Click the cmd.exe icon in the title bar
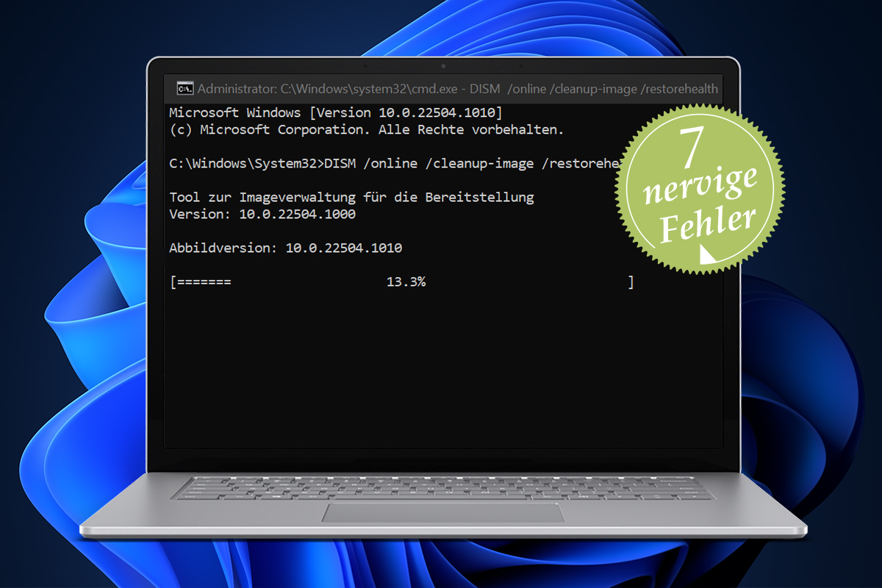This screenshot has height=588, width=882. click(185, 89)
